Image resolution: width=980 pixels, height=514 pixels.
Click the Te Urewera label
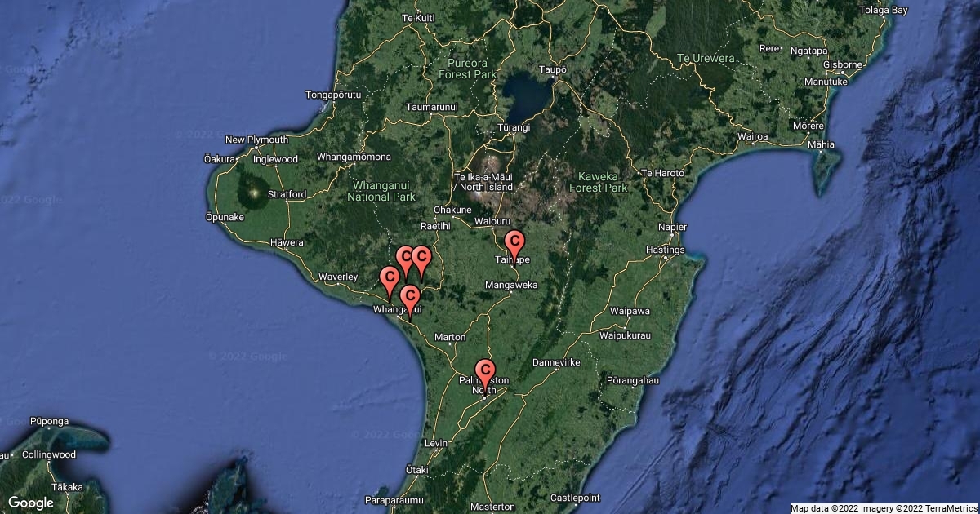706,58
